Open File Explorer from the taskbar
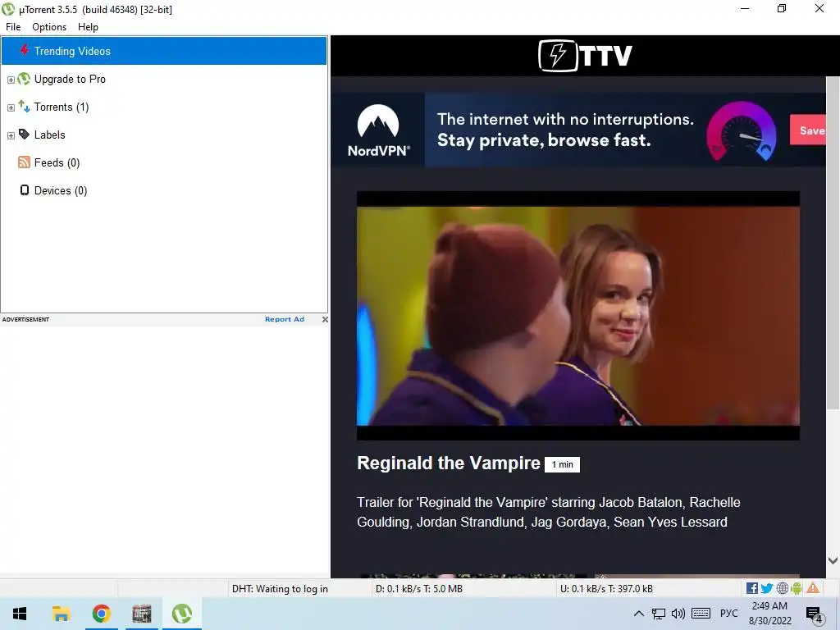 (61, 614)
